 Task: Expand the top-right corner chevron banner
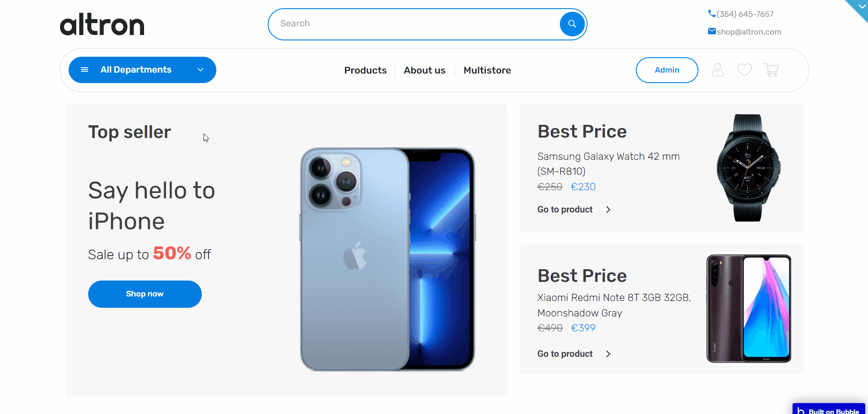[x=861, y=6]
